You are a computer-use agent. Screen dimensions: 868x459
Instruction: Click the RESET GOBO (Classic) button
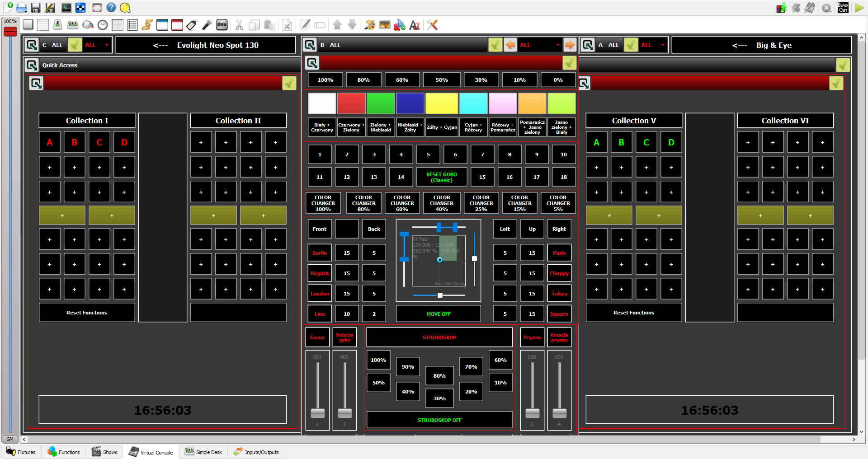pyautogui.click(x=441, y=177)
